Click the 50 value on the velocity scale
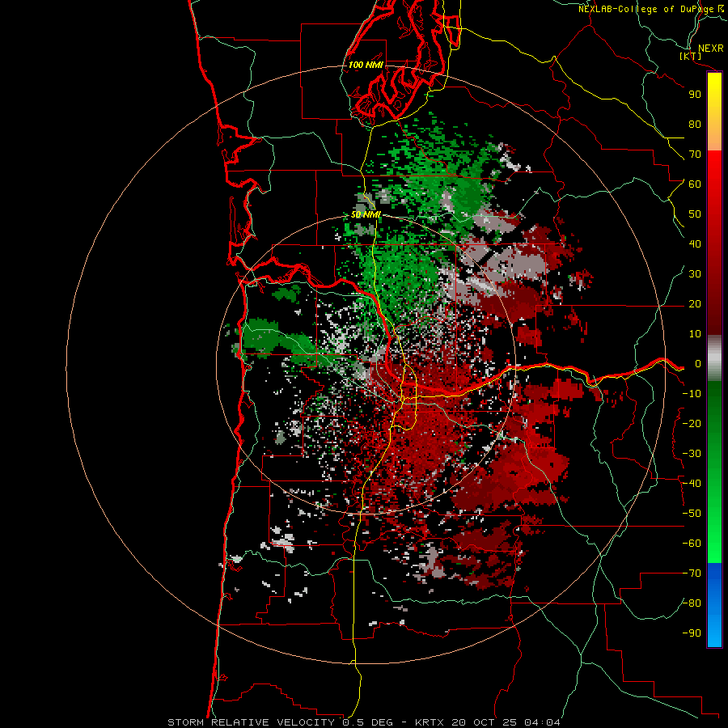The height and width of the screenshot is (728, 728). 695,214
